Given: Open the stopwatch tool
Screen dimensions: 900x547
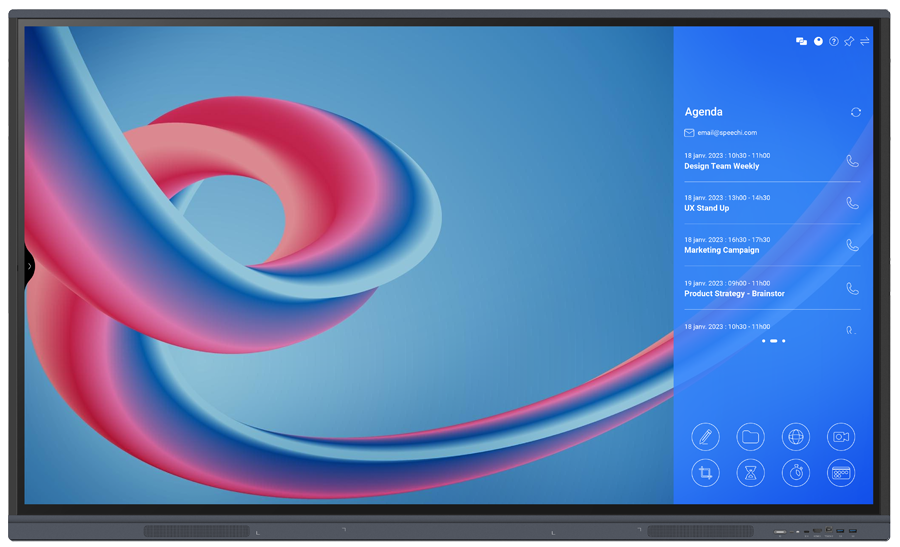Looking at the screenshot, I should (795, 473).
